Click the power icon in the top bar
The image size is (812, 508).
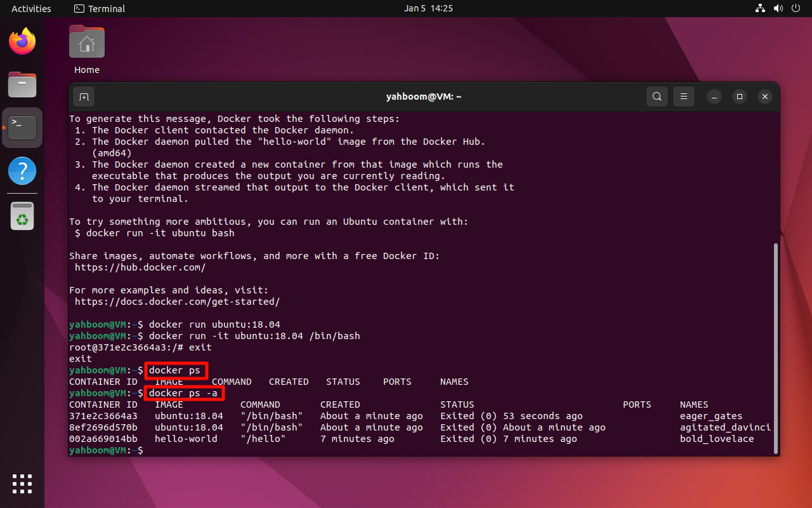click(795, 8)
